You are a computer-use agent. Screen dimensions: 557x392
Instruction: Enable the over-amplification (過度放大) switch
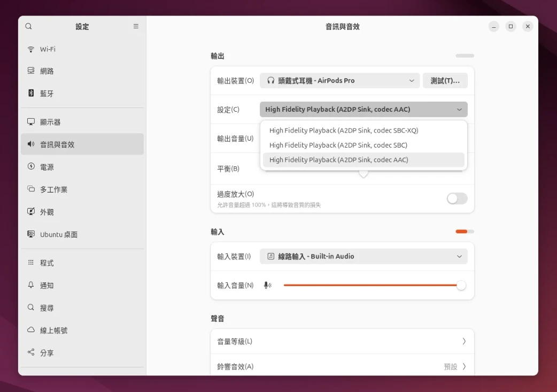point(457,199)
